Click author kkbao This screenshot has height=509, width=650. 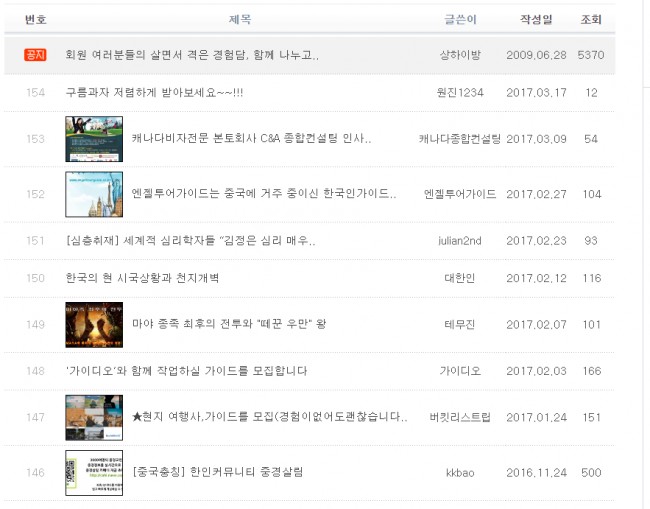tap(460, 473)
